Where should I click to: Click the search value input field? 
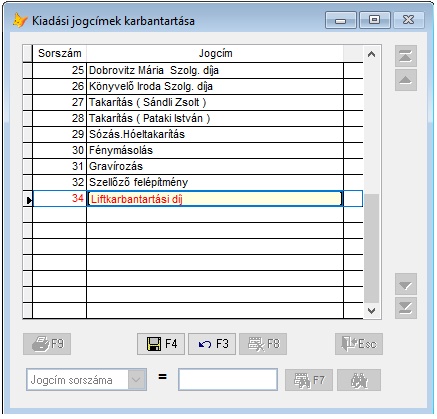pyautogui.click(x=228, y=379)
